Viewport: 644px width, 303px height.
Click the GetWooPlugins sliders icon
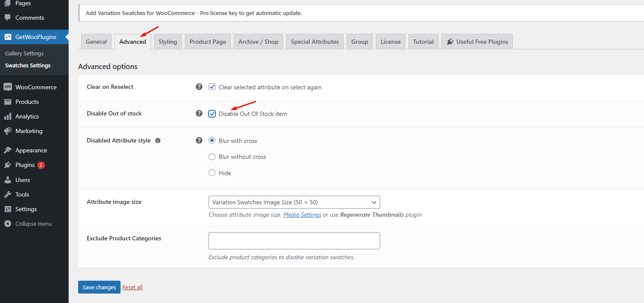pyautogui.click(x=8, y=37)
